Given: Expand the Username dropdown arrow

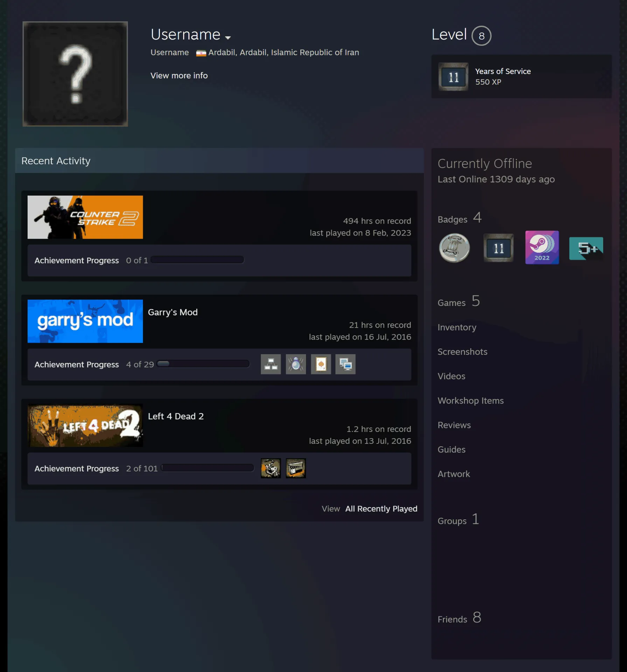Looking at the screenshot, I should pyautogui.click(x=228, y=37).
